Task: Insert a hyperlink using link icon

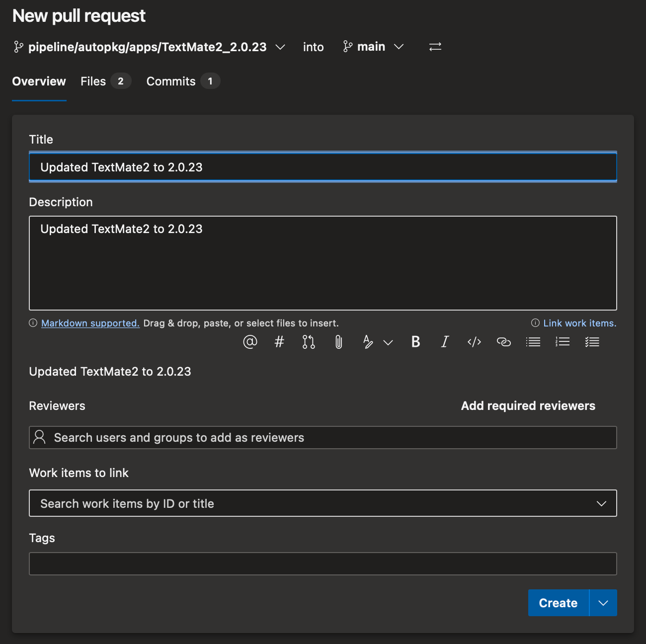Action: click(x=503, y=342)
